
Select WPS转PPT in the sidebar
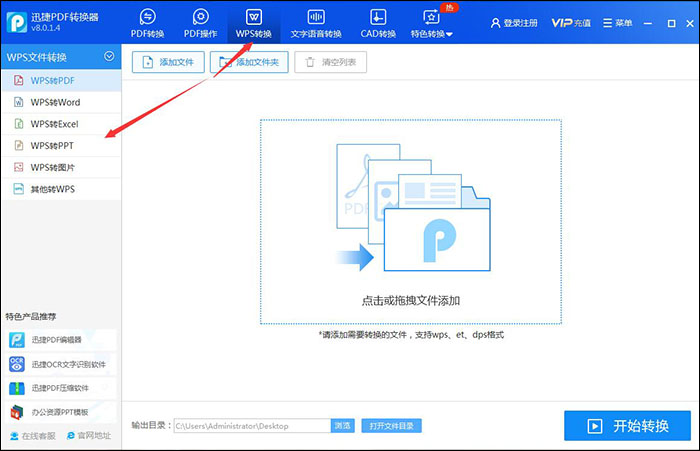pos(61,146)
